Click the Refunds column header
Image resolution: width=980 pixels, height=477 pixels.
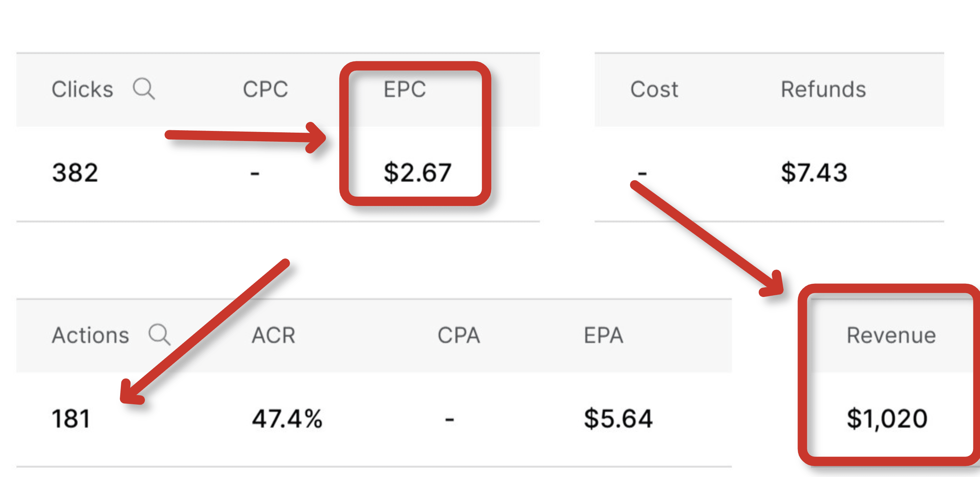click(823, 89)
